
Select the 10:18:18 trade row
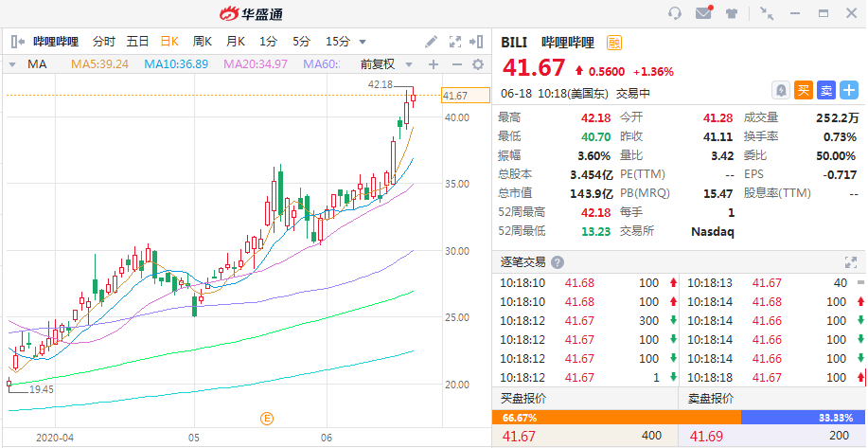[x=771, y=378]
